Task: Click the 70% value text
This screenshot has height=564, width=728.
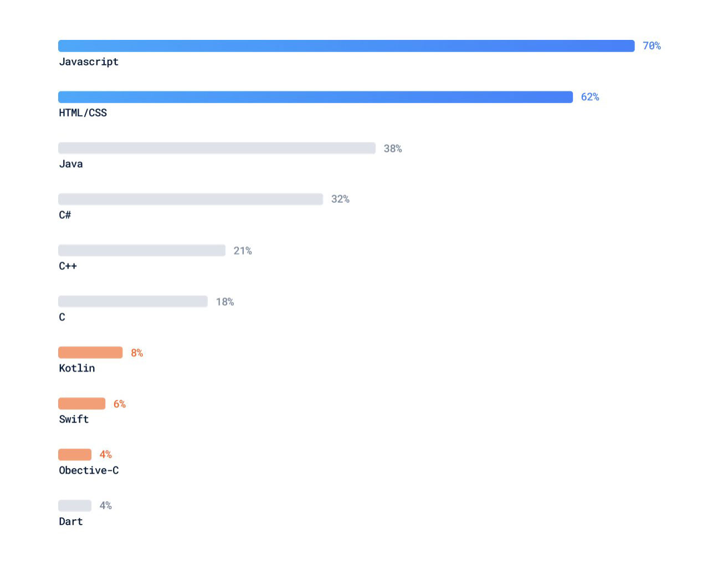Action: pyautogui.click(x=652, y=46)
